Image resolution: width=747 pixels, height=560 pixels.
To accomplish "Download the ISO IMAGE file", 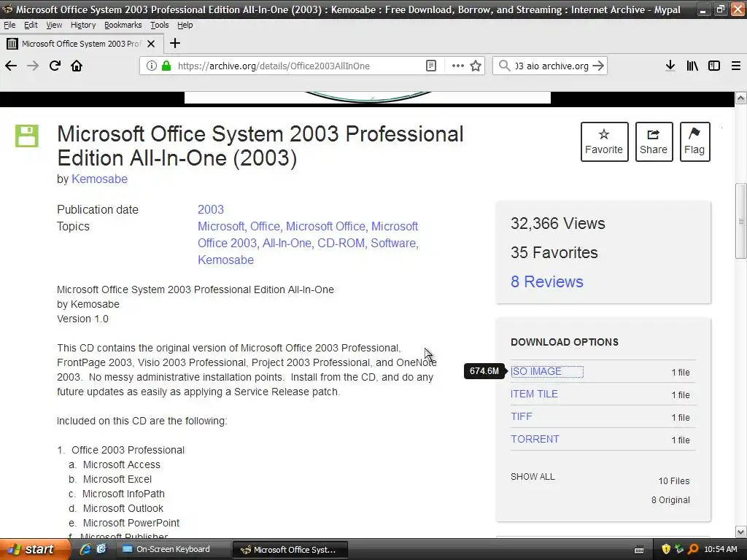I will 536,371.
